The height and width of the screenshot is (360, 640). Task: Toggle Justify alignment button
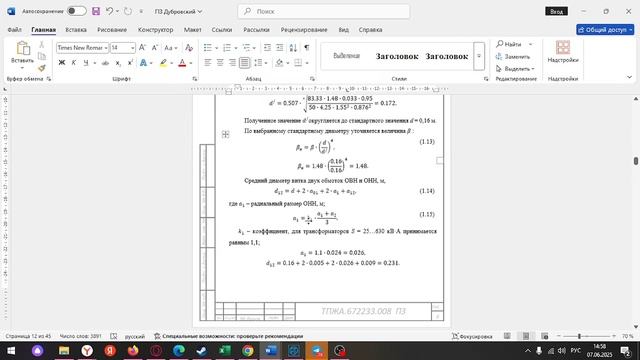coord(244,62)
